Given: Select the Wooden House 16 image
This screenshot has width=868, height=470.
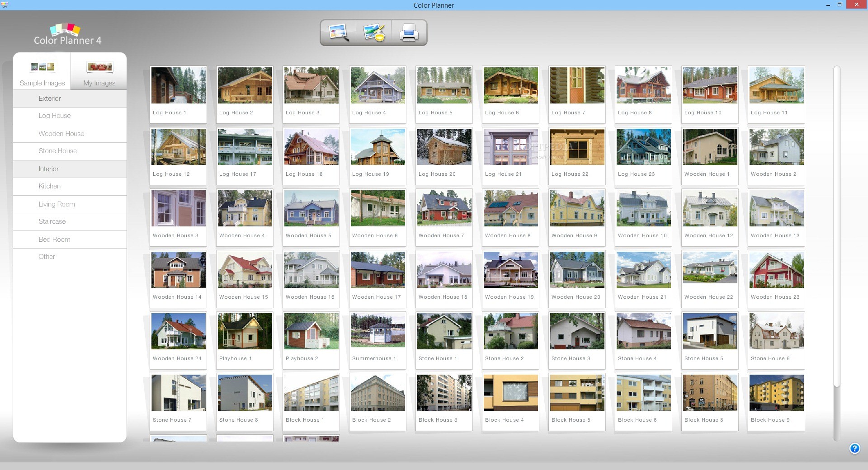Looking at the screenshot, I should pyautogui.click(x=311, y=279).
